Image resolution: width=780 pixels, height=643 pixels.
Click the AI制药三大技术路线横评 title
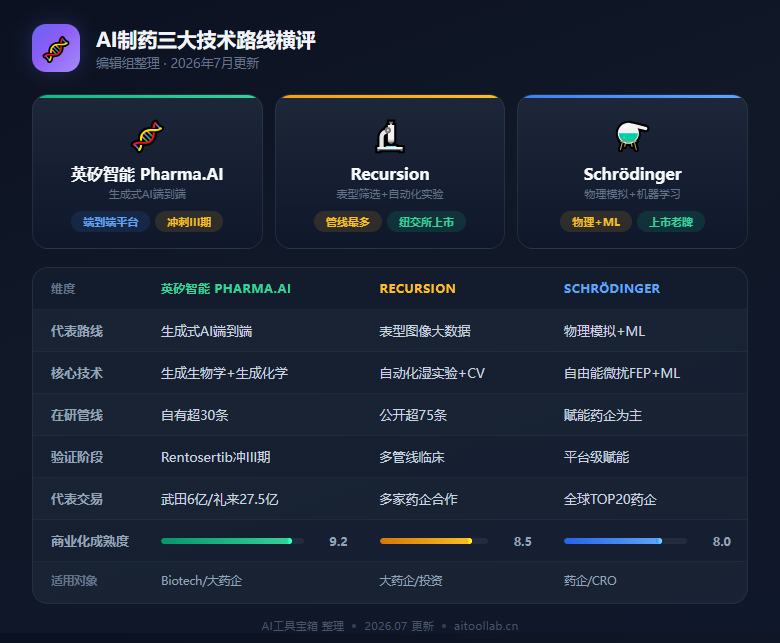click(x=206, y=40)
